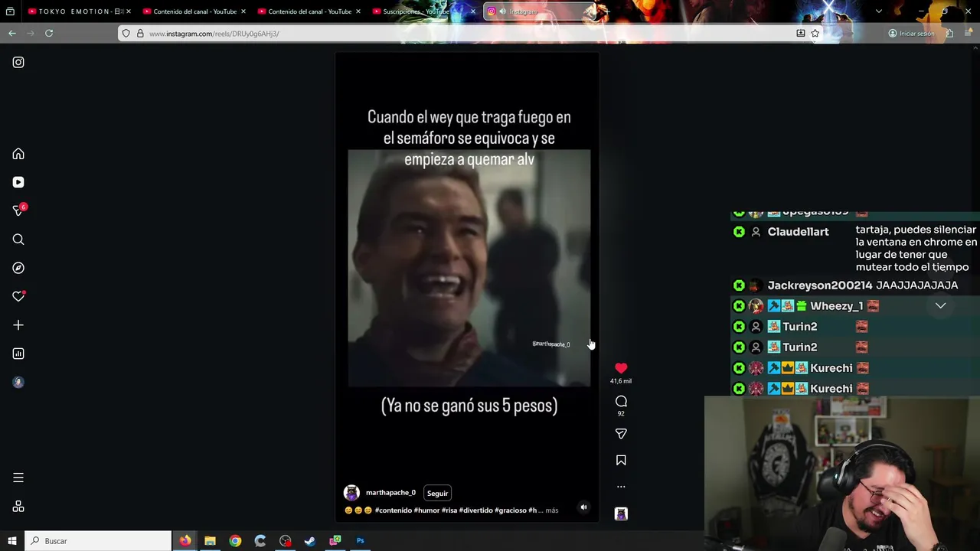Viewport: 980px width, 551px height.
Task: Go to Instagram Home in the sidebar
Action: pyautogui.click(x=18, y=154)
